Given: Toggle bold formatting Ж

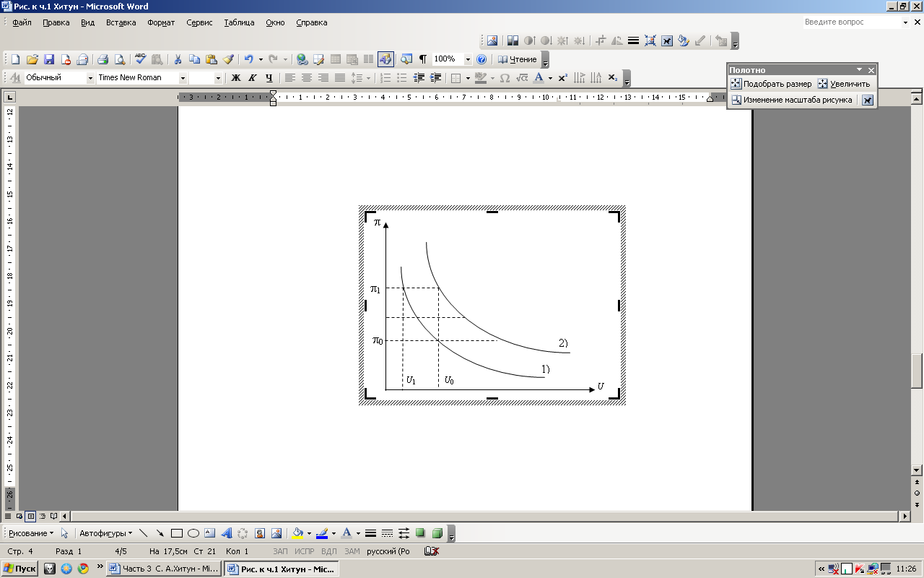Looking at the screenshot, I should [x=235, y=77].
